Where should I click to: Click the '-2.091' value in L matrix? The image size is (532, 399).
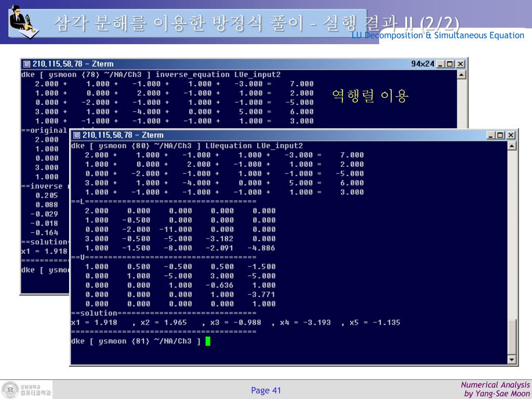(220, 248)
